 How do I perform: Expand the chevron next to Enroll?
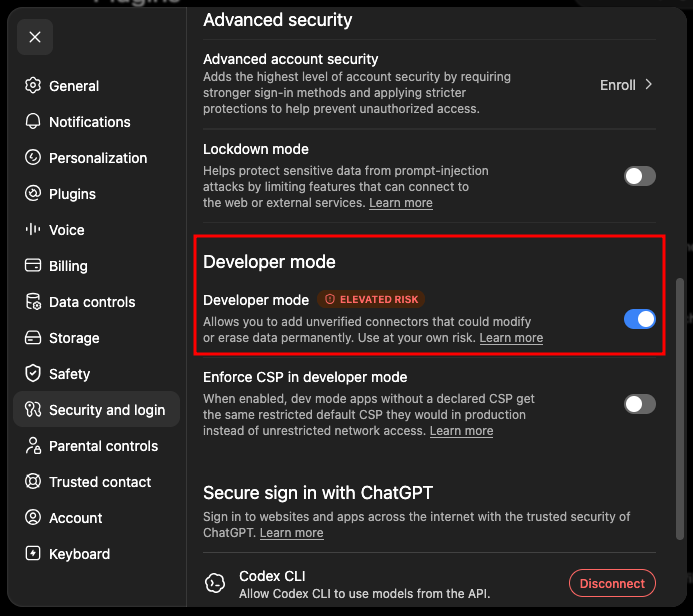[x=648, y=84]
